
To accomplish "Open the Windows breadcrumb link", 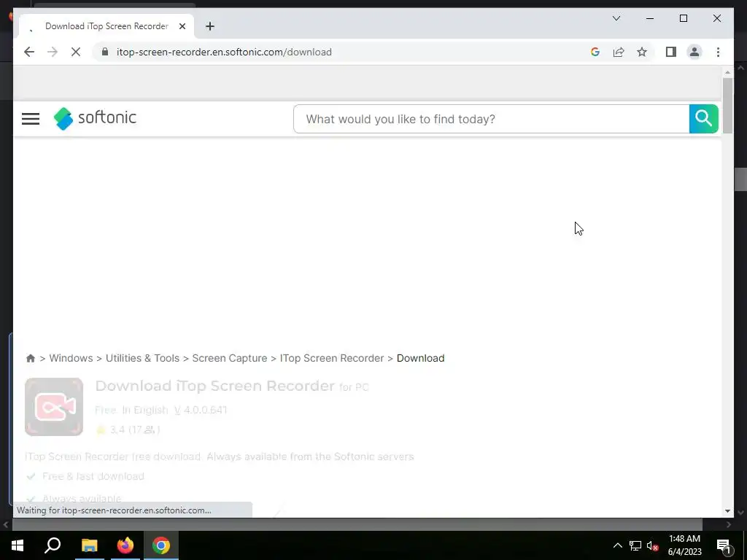I will click(x=71, y=358).
